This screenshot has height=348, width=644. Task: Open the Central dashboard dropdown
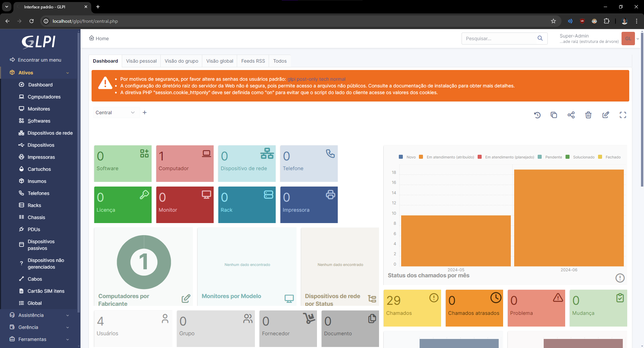point(115,113)
